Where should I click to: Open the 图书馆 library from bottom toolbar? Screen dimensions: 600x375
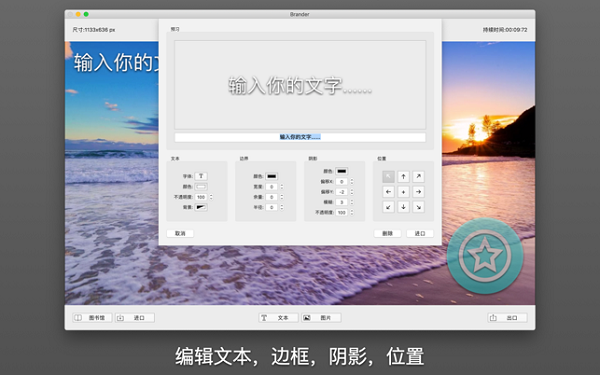click(x=92, y=318)
